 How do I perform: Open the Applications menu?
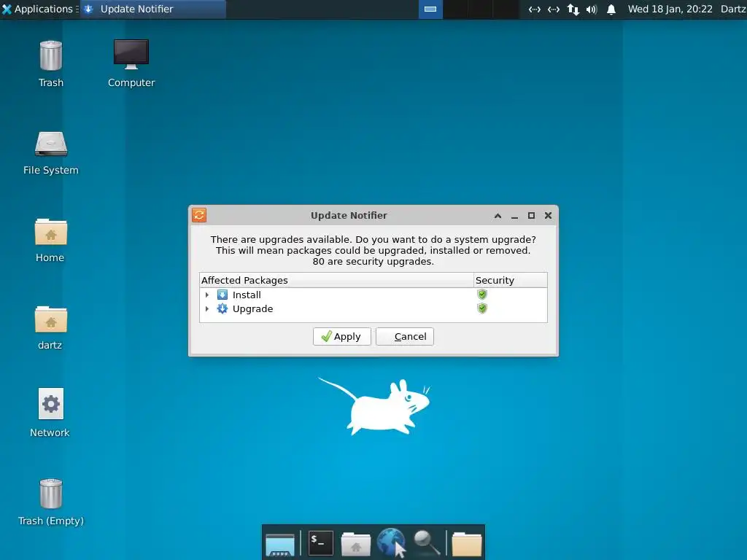point(38,9)
